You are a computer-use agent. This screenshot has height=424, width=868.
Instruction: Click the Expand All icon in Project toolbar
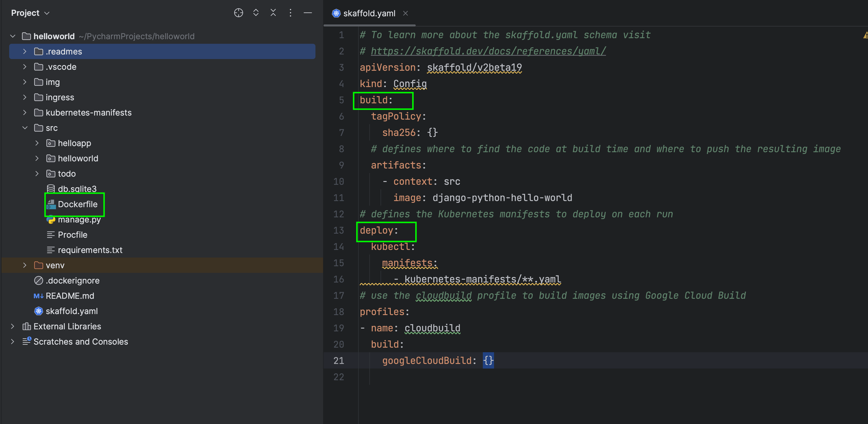[256, 12]
